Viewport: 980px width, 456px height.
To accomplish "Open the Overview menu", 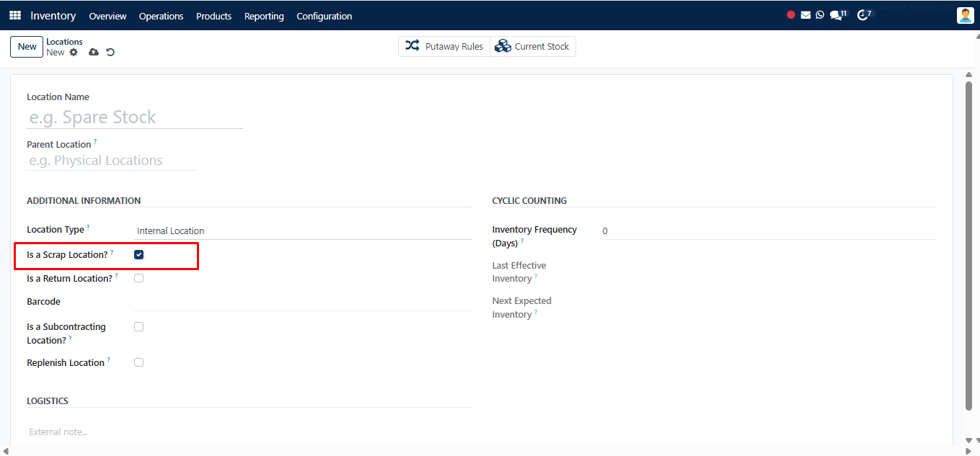I will (x=107, y=16).
